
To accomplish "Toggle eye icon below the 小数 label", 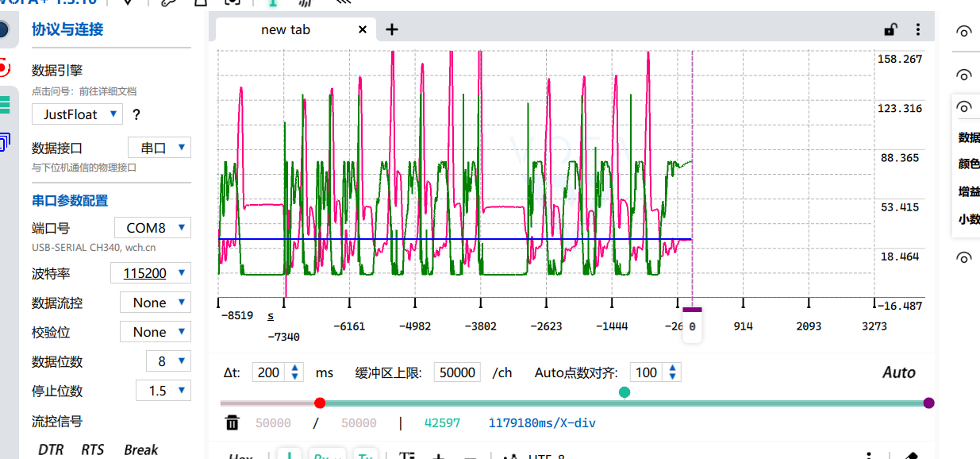I will coord(964,257).
